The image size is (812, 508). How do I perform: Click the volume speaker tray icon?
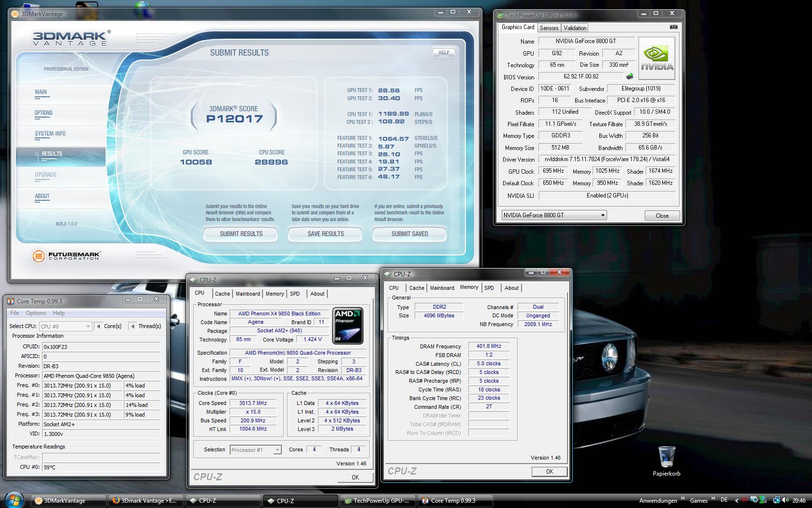tap(785, 500)
